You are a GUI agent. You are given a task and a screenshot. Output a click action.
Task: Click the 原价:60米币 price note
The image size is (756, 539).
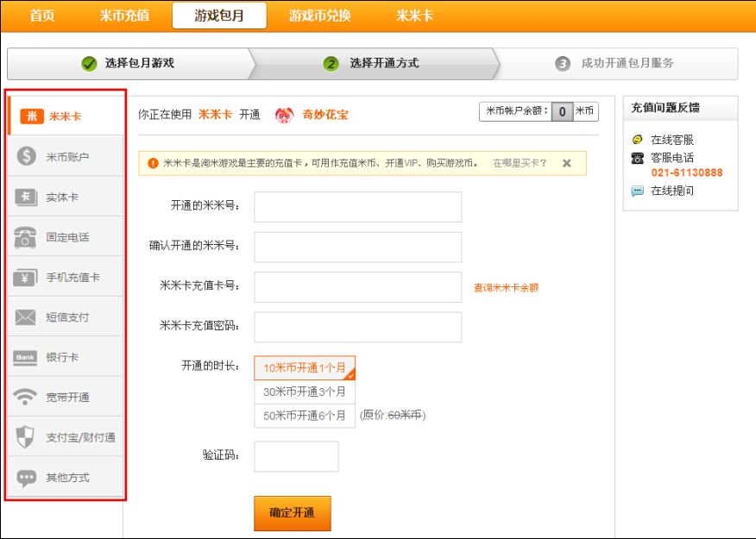[x=393, y=415]
